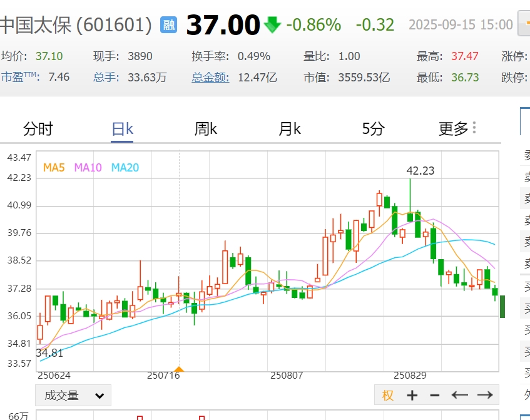Switch to the 周k weekly tab
The height and width of the screenshot is (420, 530).
coord(205,129)
